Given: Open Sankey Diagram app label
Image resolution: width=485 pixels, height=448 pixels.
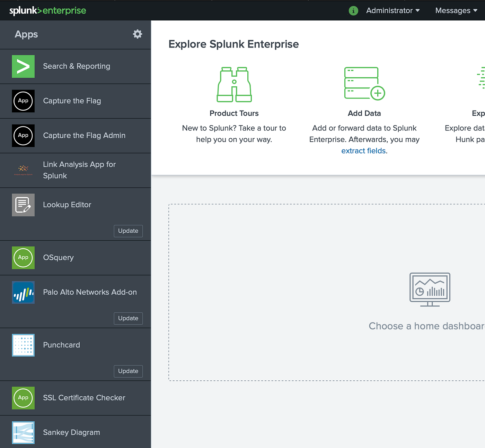Looking at the screenshot, I should (x=72, y=432).
